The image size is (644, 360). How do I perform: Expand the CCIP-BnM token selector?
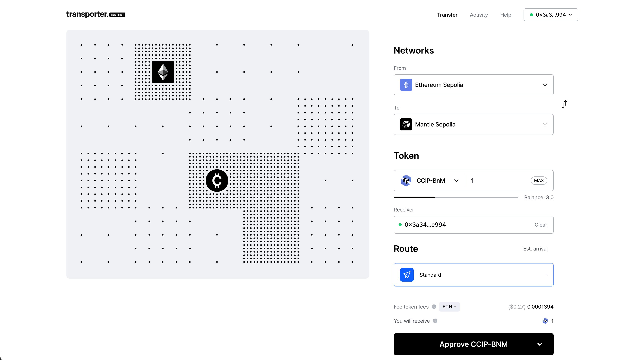tap(429, 181)
